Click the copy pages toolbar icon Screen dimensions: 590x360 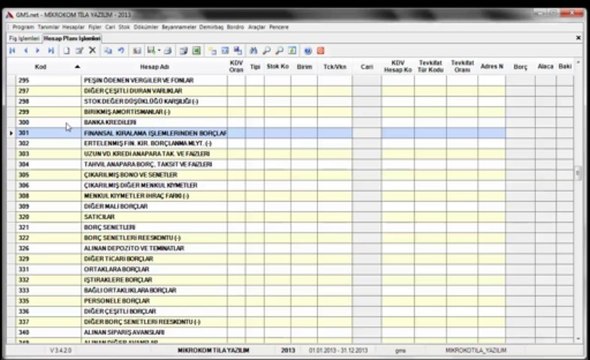(x=108, y=50)
